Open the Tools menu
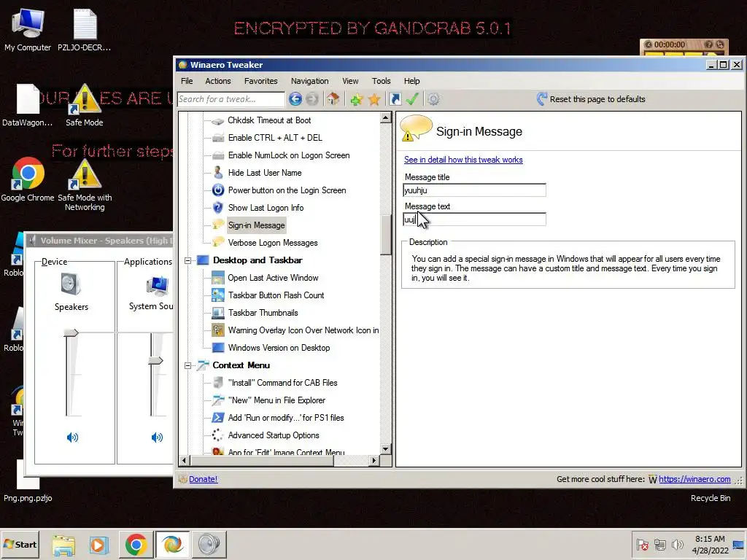Image resolution: width=747 pixels, height=560 pixels. 381,81
